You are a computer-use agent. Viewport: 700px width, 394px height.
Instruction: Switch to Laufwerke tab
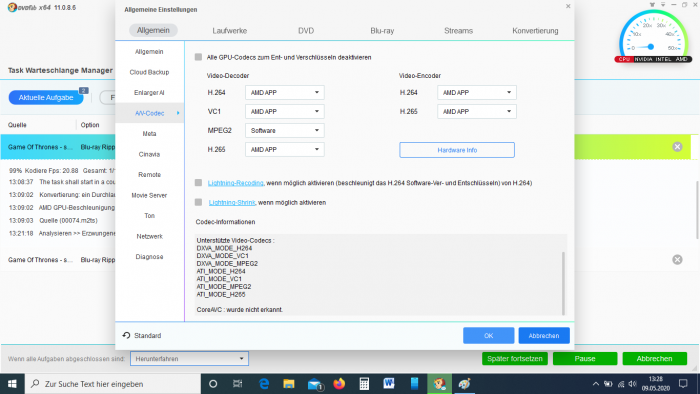click(229, 31)
